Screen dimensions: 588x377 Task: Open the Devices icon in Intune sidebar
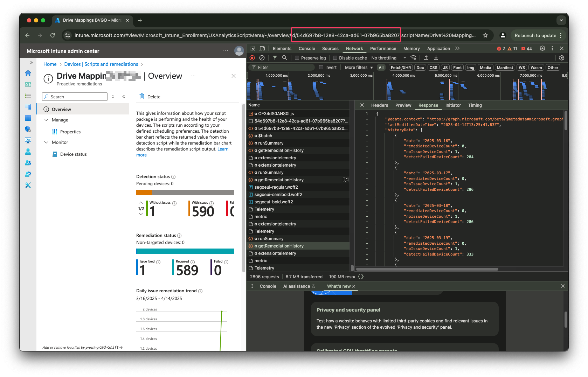(x=28, y=107)
